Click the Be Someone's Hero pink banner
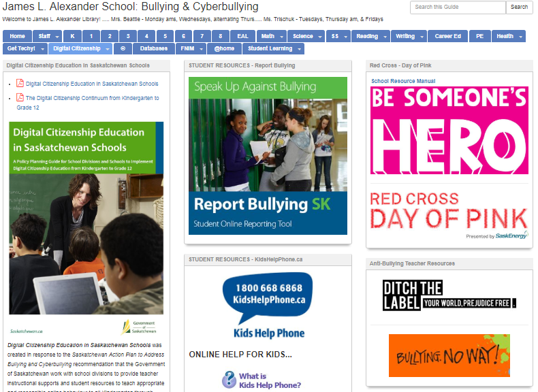Viewport: 538px width, 392px height. tap(449, 130)
